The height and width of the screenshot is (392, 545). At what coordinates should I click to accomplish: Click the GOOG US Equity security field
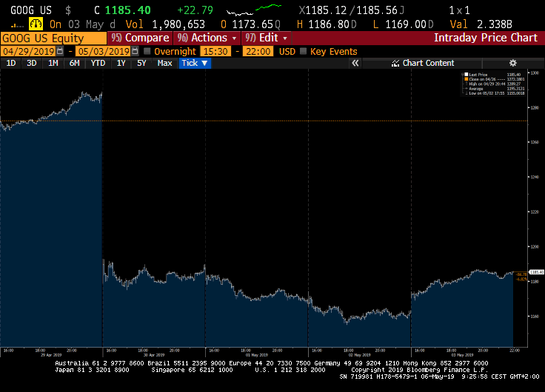point(53,38)
